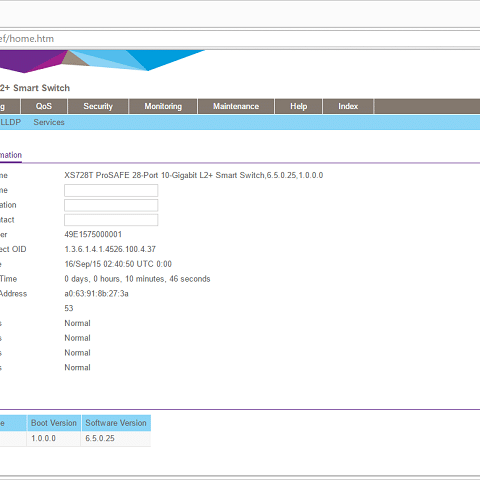
Task: Select the up time value text
Action: click(x=137, y=279)
